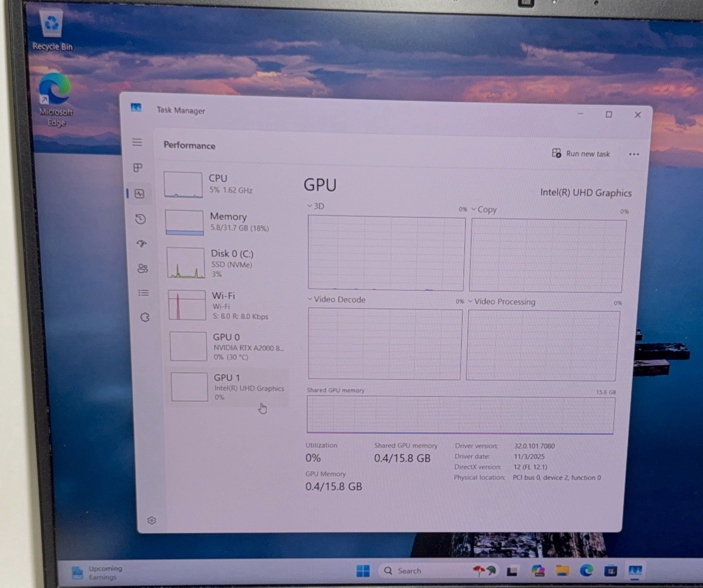This screenshot has width=703, height=588.
Task: Open the Startup apps page icon
Action: (x=141, y=243)
